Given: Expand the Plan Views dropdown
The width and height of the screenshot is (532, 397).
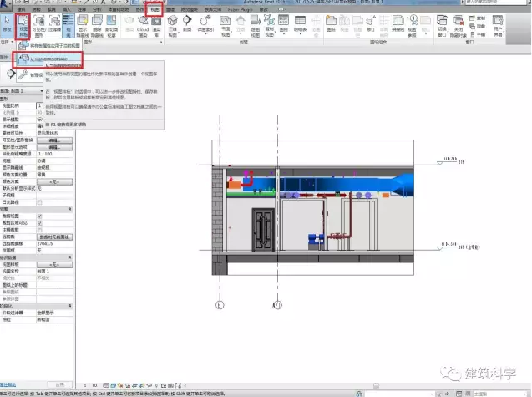Looking at the screenshot, I should coord(225,26).
